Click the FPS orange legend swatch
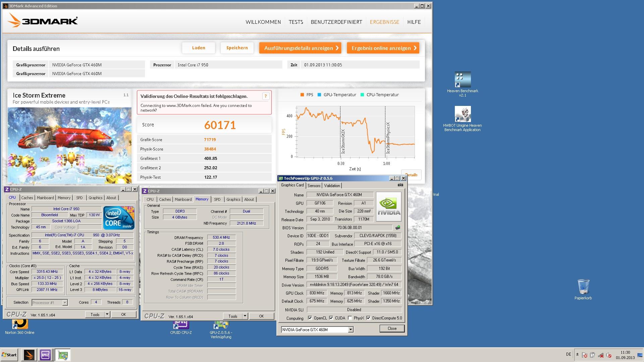Image resolution: width=644 pixels, height=362 pixels. point(302,95)
